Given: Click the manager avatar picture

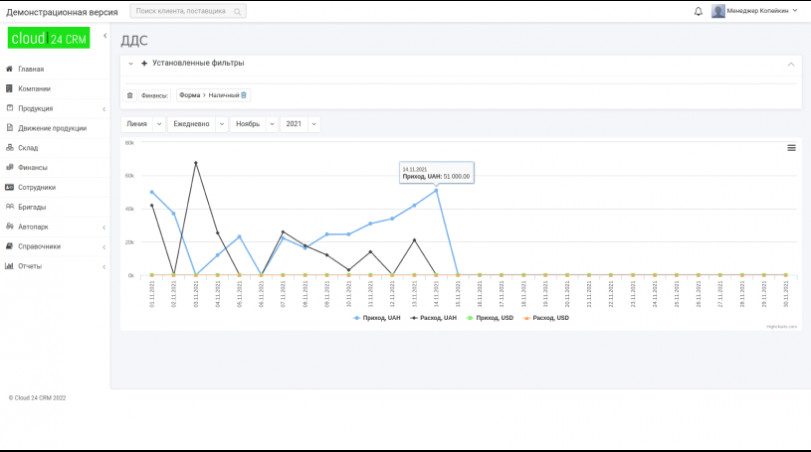Looking at the screenshot, I should 718,11.
